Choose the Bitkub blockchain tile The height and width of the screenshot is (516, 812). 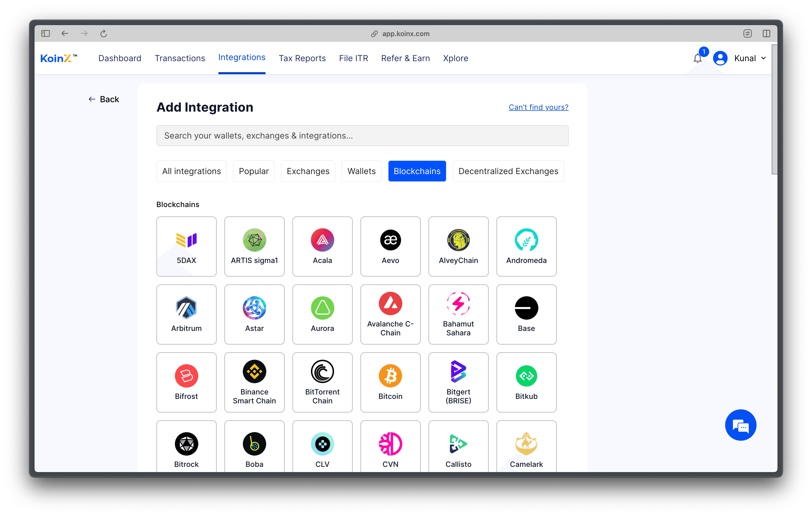[x=526, y=382]
